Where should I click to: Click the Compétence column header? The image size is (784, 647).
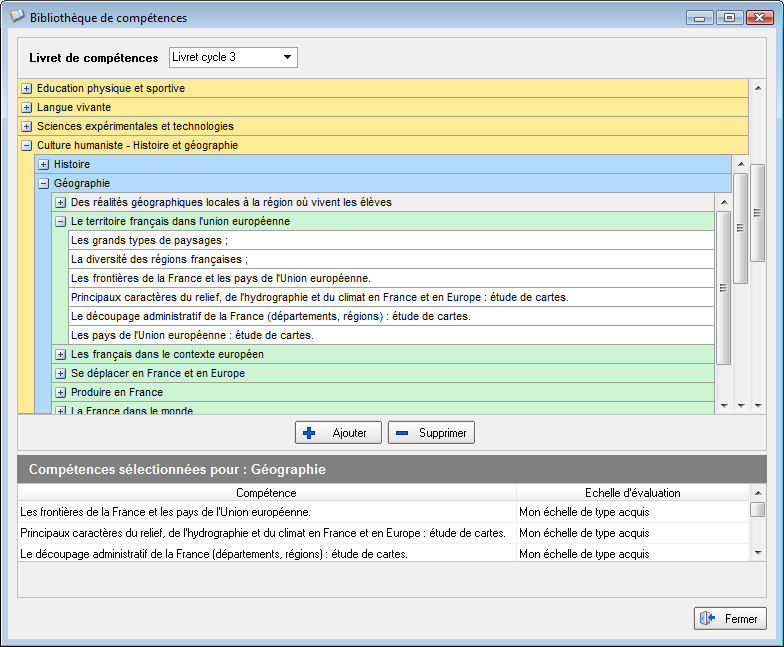tap(266, 492)
